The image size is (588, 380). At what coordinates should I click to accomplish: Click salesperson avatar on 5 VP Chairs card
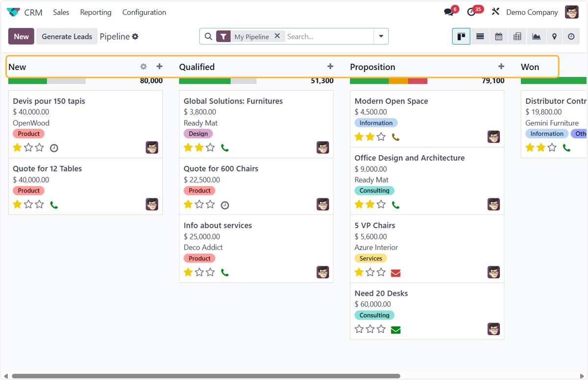tap(493, 272)
